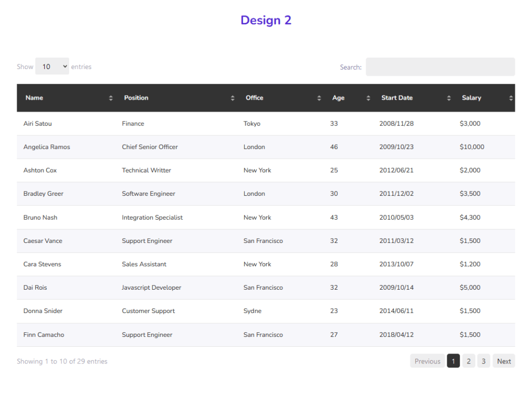Screen dimensions: 532x393
Task: Click the Showing 1 to 10 of 29 entries text
Action: tap(62, 361)
